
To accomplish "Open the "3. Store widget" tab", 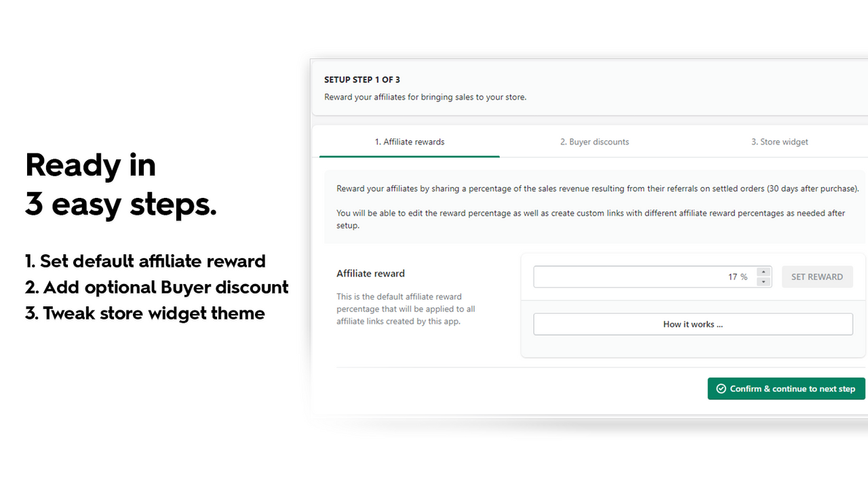I will (779, 142).
